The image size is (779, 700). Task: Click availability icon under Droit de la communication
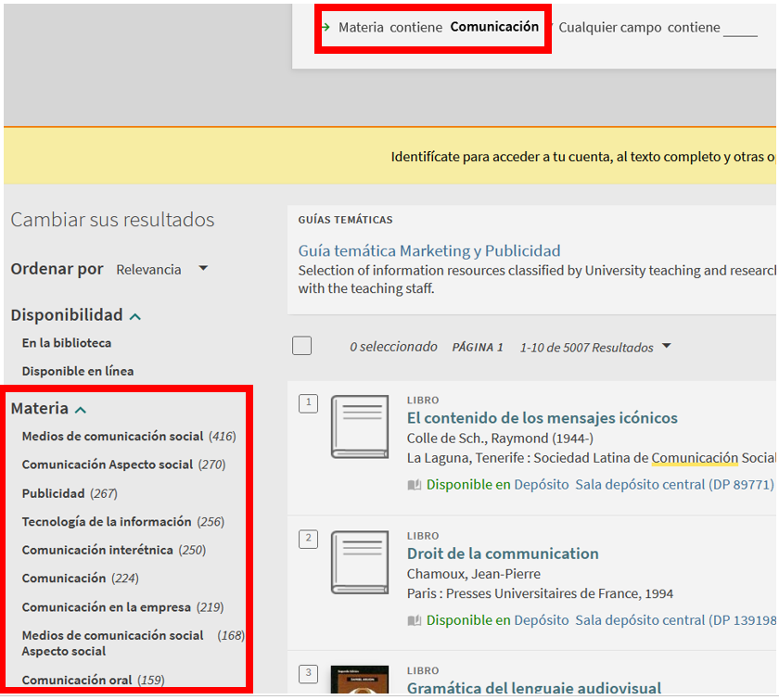click(x=415, y=620)
